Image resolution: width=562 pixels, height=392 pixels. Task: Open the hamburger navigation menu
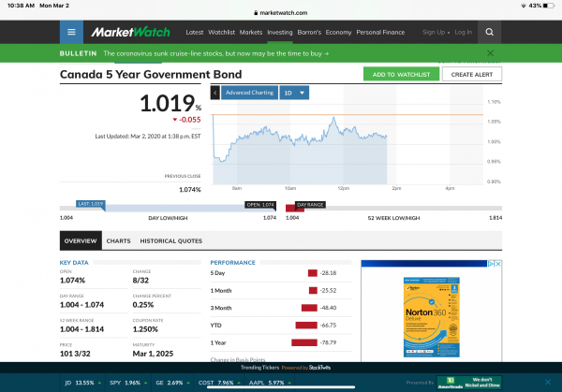click(71, 32)
